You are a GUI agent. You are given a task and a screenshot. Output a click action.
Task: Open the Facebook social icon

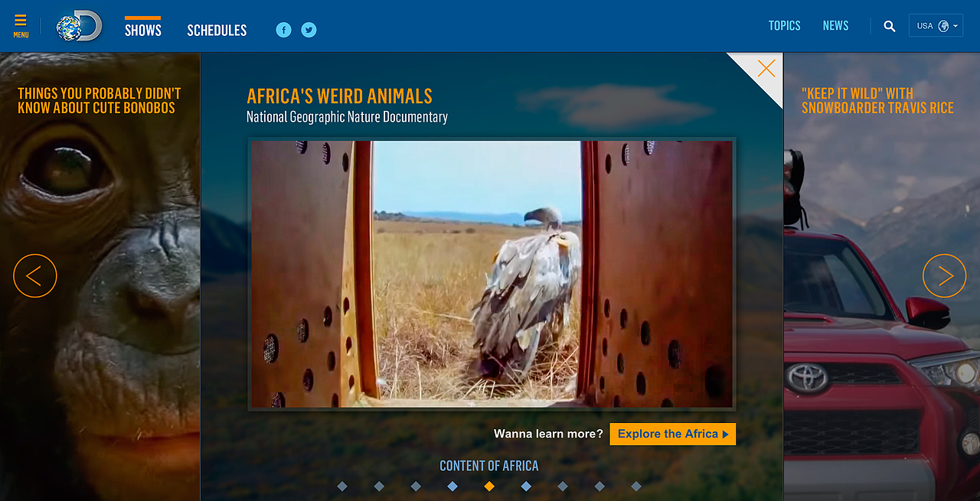pos(283,30)
